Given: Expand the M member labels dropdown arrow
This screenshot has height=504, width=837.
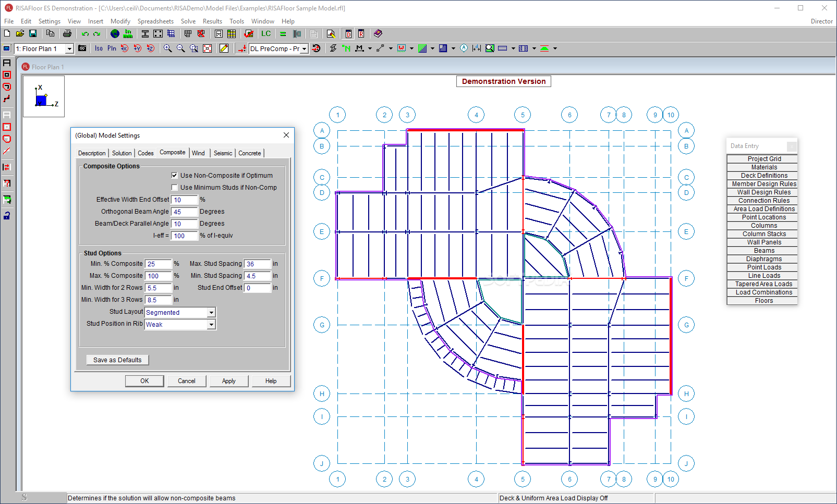Looking at the screenshot, I should pyautogui.click(x=370, y=48).
